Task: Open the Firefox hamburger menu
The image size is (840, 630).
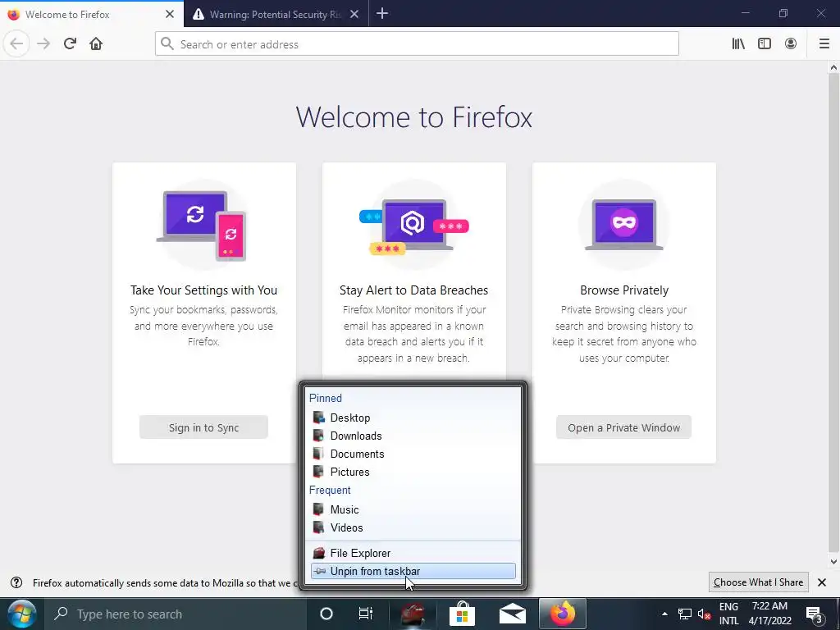Action: pyautogui.click(x=824, y=44)
